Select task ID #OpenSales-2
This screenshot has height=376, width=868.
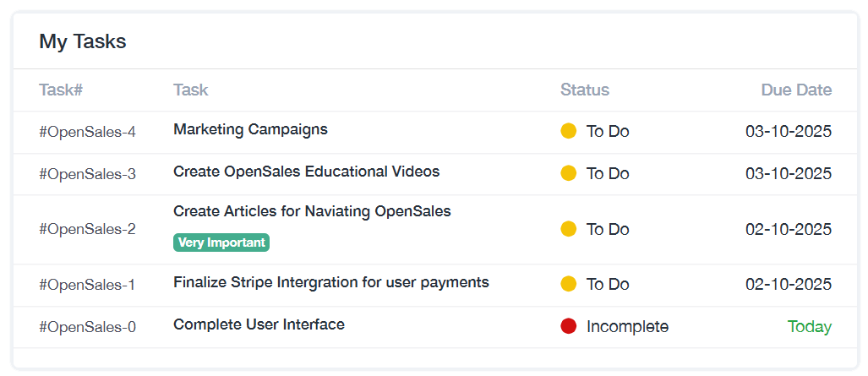click(x=87, y=229)
